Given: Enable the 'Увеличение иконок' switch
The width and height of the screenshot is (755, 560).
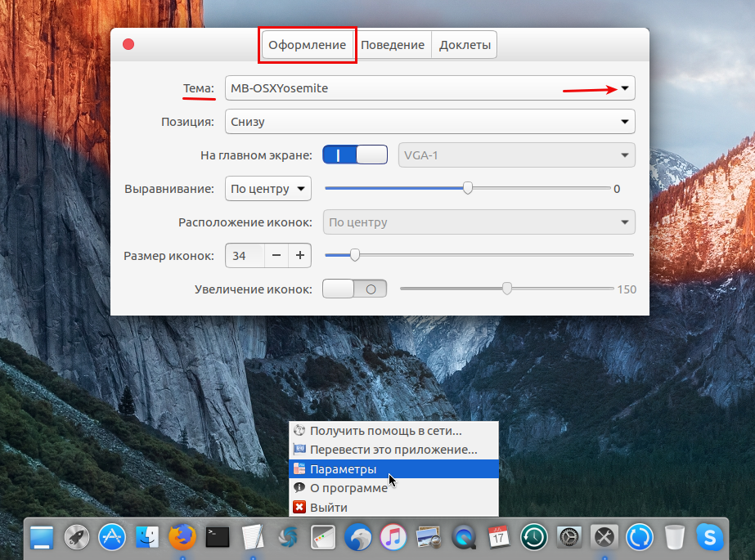Looking at the screenshot, I should [x=354, y=289].
